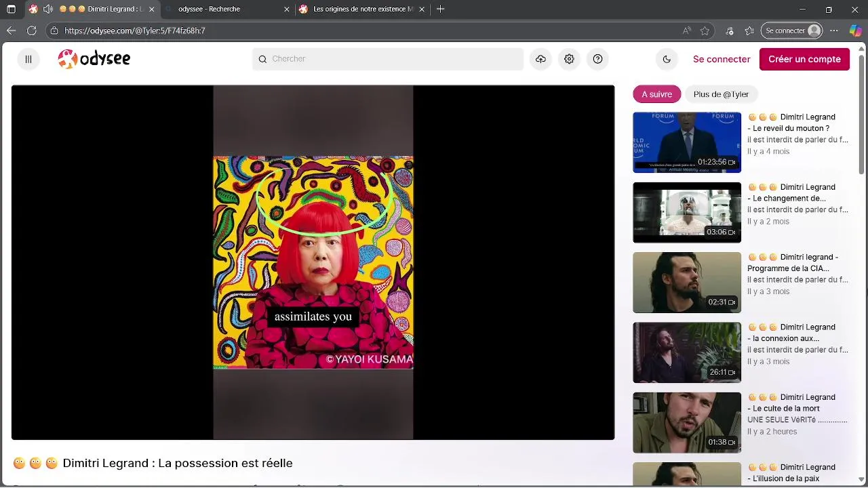Open the Programme de la CIA video thumbnail

pos(687,283)
